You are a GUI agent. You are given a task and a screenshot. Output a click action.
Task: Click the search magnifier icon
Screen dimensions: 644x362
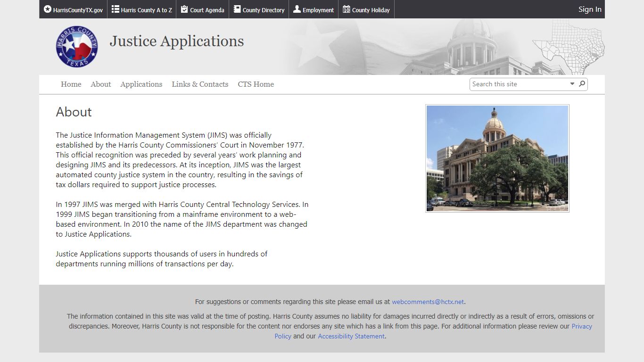pos(582,84)
